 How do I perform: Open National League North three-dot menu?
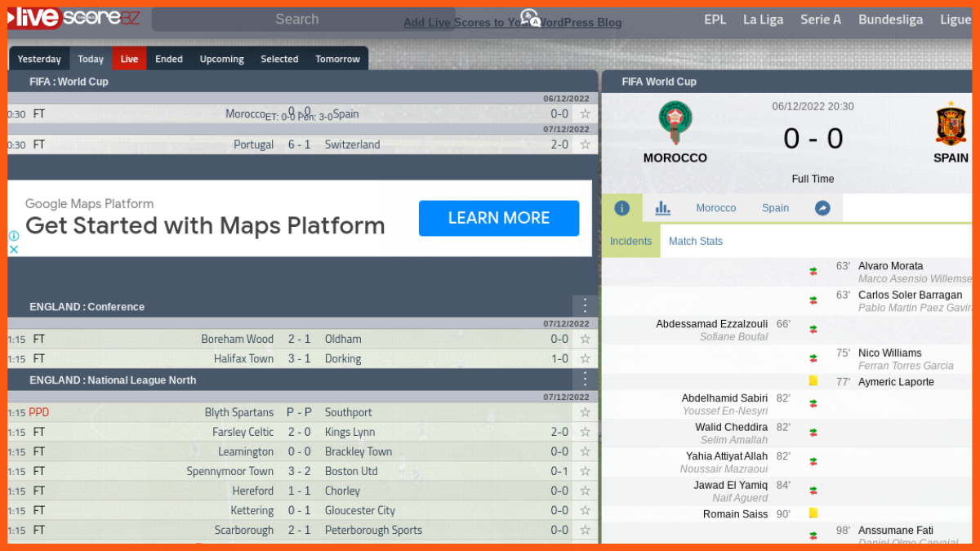[585, 380]
